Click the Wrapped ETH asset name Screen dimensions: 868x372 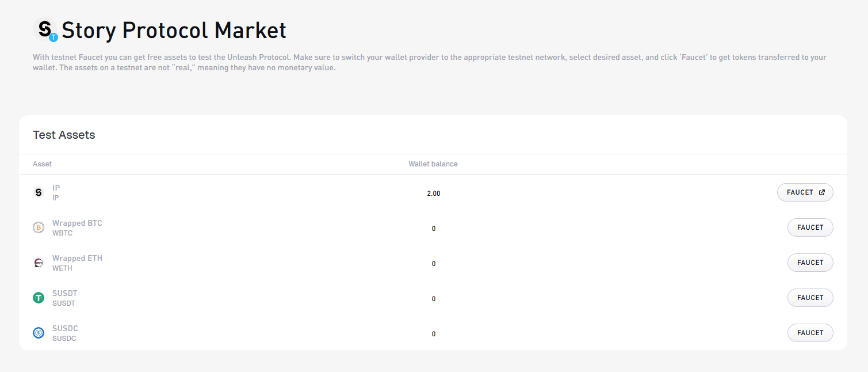(77, 259)
